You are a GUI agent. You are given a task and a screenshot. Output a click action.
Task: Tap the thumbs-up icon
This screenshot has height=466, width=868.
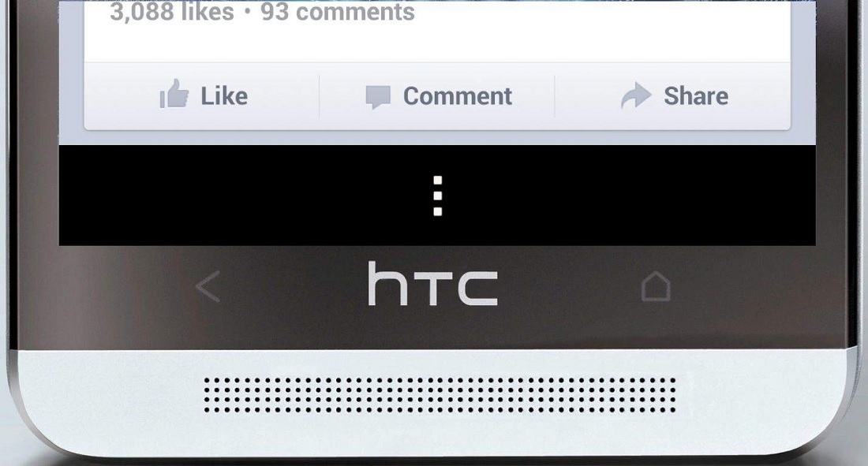174,94
